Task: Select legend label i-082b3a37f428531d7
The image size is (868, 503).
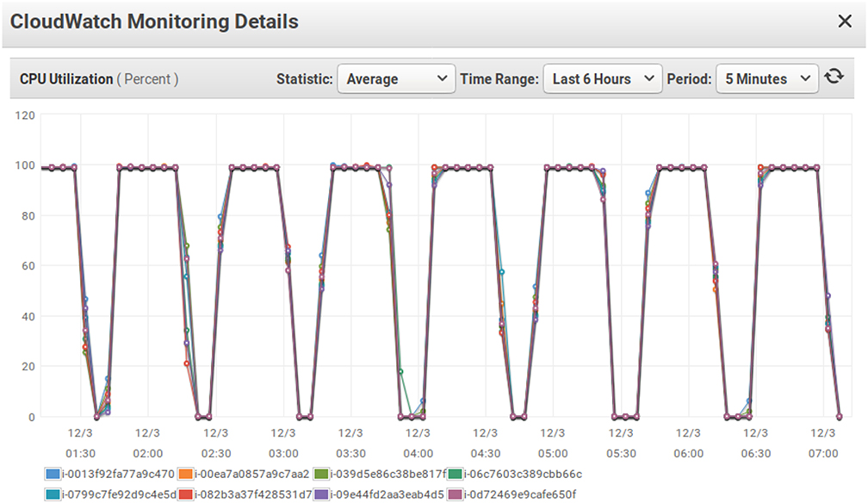Action: (x=253, y=494)
